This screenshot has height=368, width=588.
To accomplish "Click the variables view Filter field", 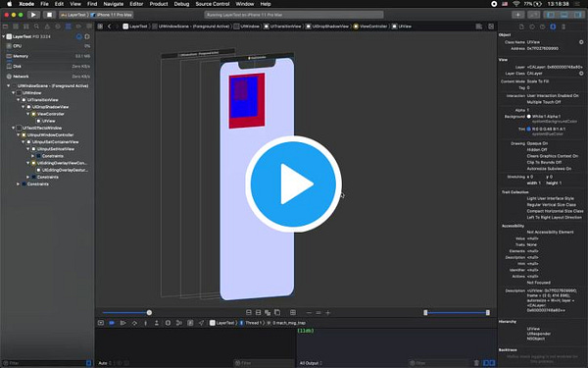I will tap(264, 363).
